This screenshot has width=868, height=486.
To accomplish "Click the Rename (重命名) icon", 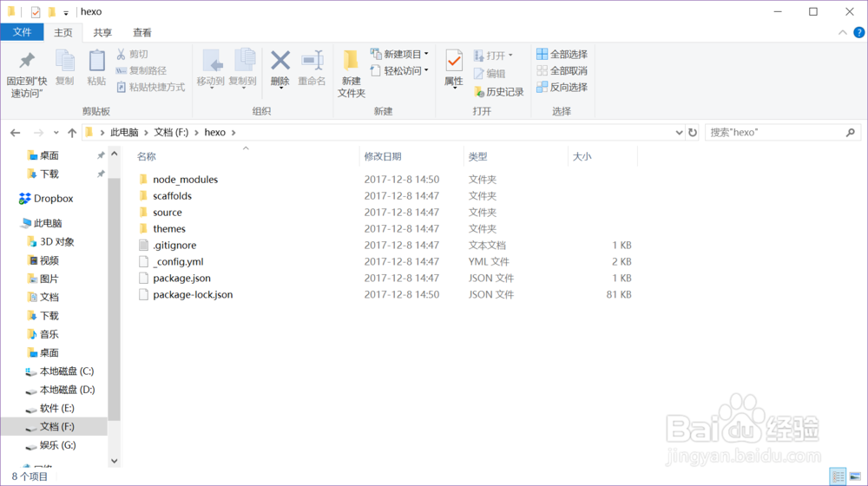I will (x=312, y=61).
